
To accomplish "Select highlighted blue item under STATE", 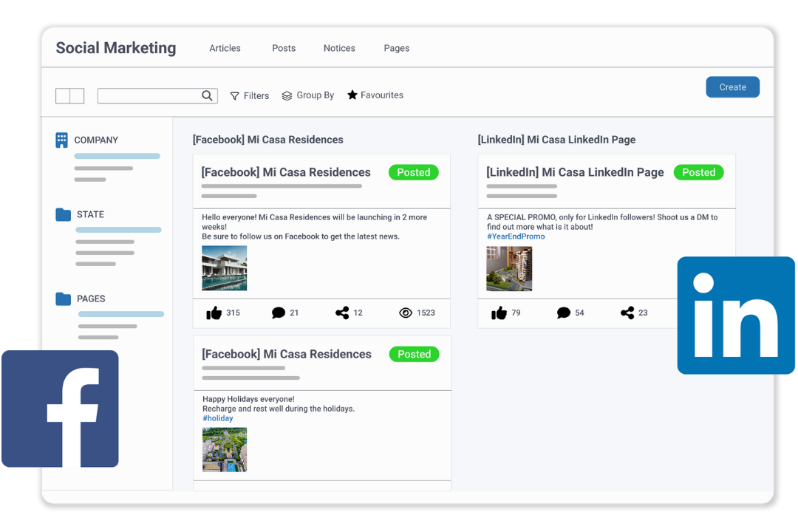I will coord(118,230).
